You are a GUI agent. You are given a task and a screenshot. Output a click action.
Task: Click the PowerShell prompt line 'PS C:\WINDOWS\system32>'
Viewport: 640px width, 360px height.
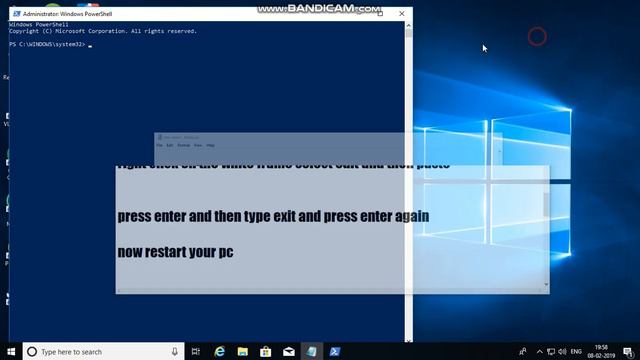tap(47, 44)
